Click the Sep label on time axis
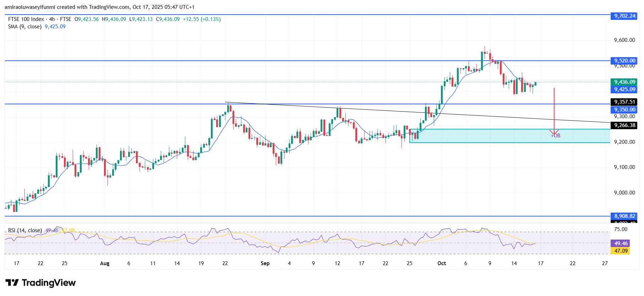 (265, 263)
